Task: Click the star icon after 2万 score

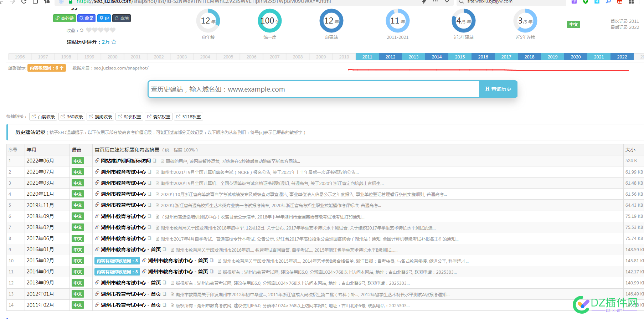Action: pos(114,42)
